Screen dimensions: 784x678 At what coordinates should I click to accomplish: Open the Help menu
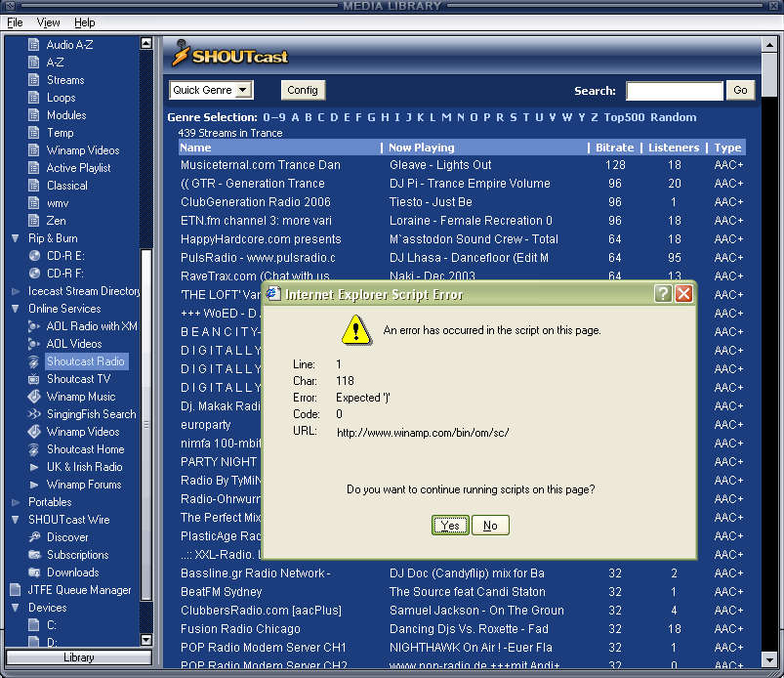click(x=85, y=22)
